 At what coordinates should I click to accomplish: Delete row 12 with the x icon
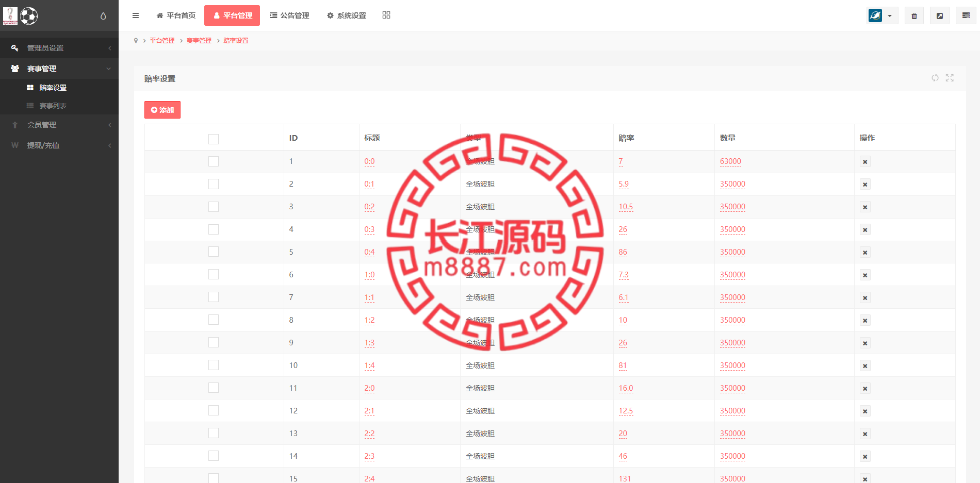click(x=865, y=411)
